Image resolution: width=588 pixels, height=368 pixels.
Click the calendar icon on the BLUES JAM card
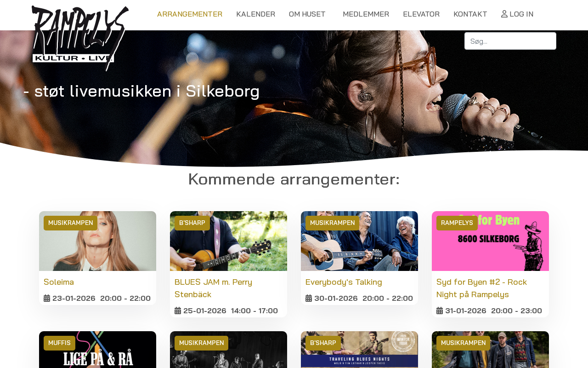tap(178, 310)
